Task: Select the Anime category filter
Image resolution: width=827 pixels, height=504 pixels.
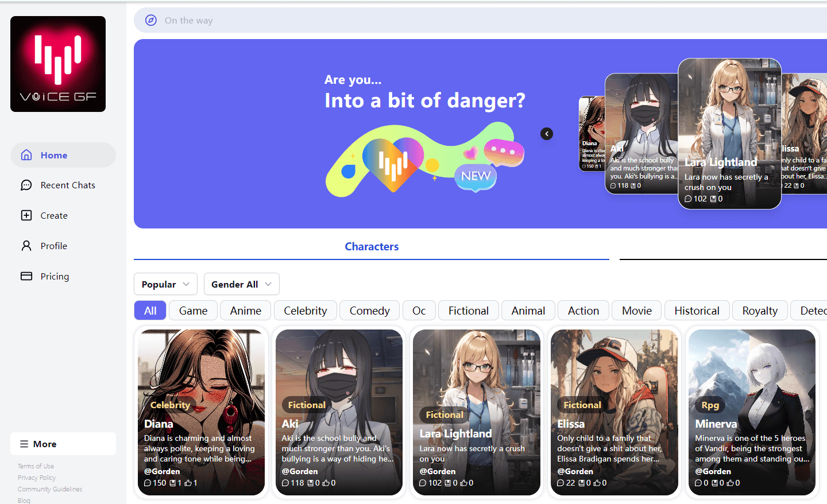Action: point(246,311)
